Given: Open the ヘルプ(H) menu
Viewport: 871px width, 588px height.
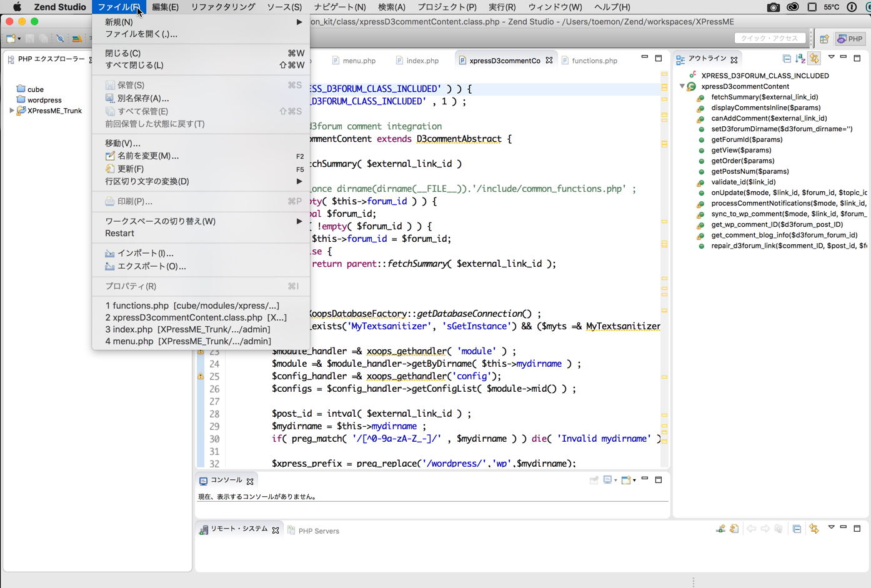Looking at the screenshot, I should pyautogui.click(x=612, y=7).
